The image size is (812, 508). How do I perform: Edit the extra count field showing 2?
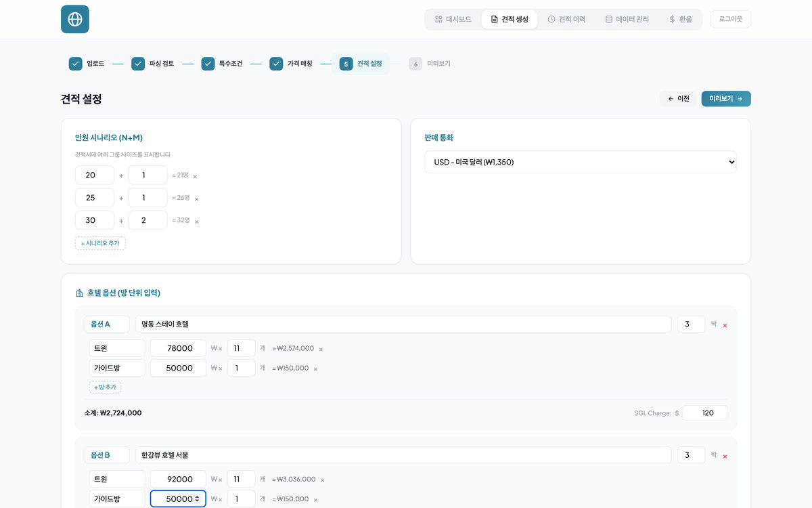pos(148,220)
